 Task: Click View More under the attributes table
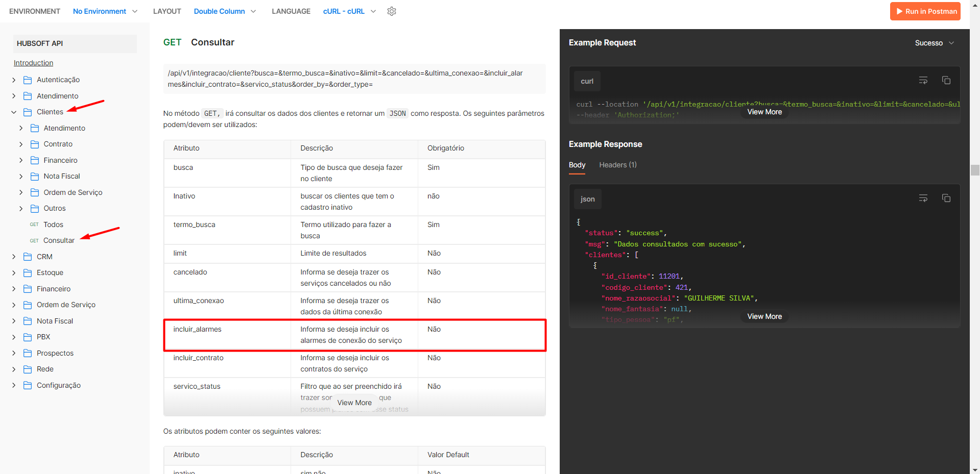coord(354,403)
